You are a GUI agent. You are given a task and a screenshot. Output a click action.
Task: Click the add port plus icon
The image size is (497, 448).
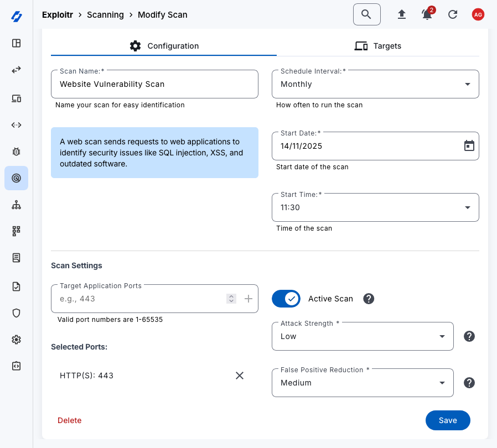[249, 299]
